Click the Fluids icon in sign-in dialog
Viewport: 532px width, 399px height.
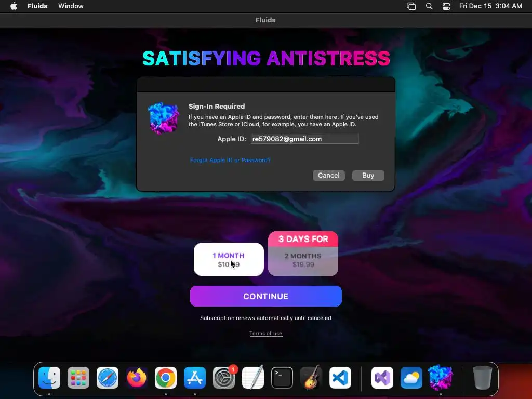tap(164, 118)
